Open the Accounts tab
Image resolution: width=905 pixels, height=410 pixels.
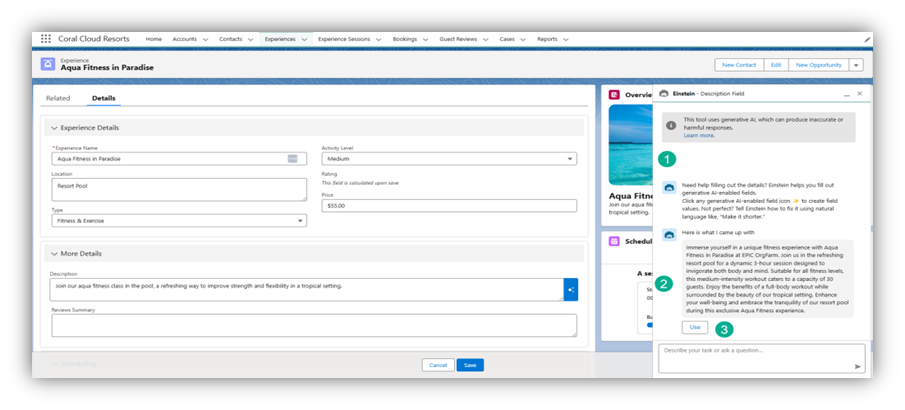[x=184, y=39]
